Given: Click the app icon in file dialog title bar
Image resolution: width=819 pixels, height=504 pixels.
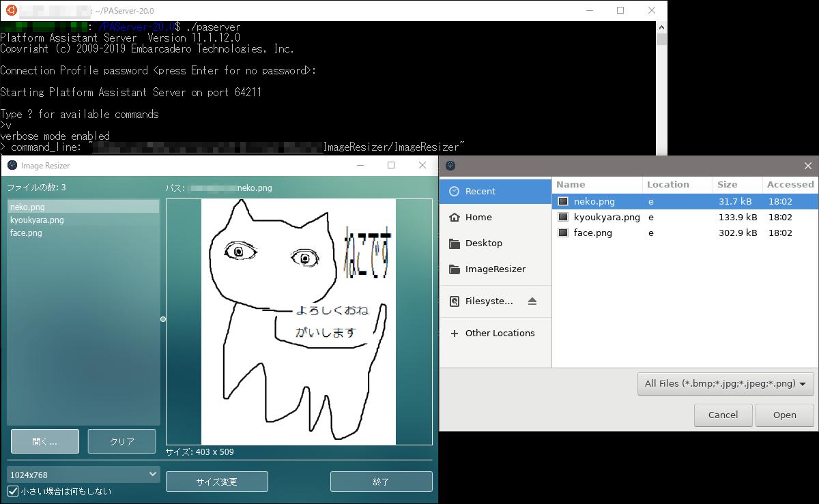Looking at the screenshot, I should click(x=450, y=166).
